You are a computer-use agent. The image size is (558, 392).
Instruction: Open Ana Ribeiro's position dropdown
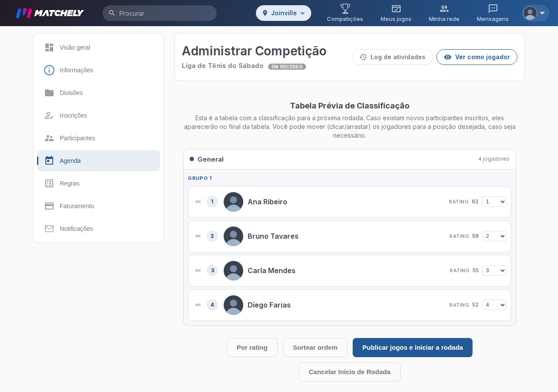(x=494, y=202)
